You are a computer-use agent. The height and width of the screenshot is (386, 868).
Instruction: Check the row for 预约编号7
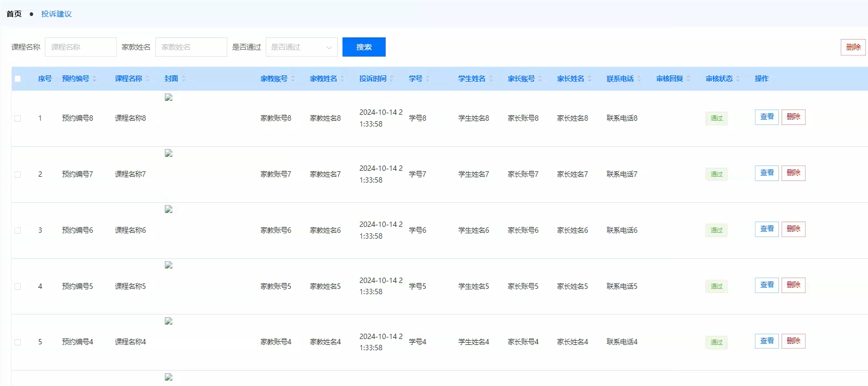(18, 175)
